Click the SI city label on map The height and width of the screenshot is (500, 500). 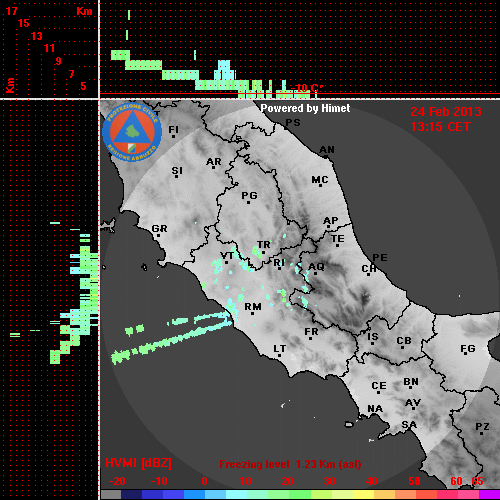pyautogui.click(x=177, y=171)
